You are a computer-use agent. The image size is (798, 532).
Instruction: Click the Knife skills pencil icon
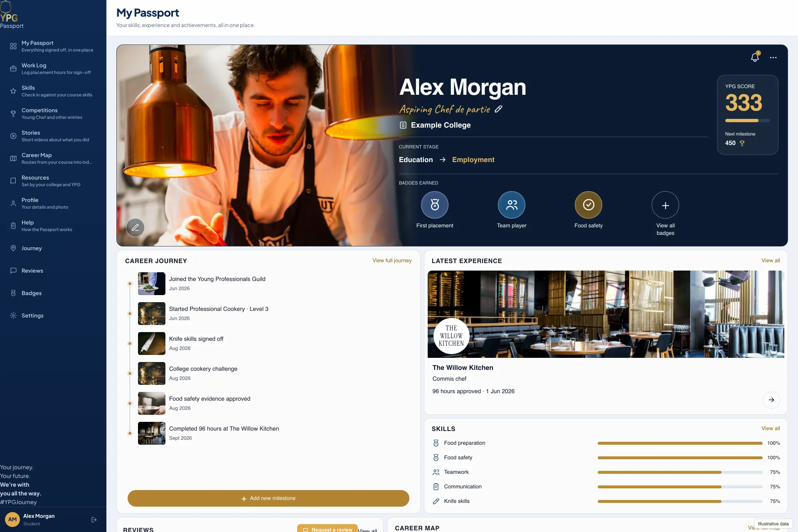point(436,501)
